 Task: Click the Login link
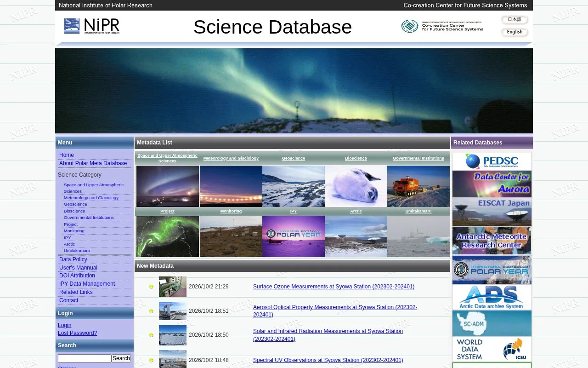tap(65, 325)
